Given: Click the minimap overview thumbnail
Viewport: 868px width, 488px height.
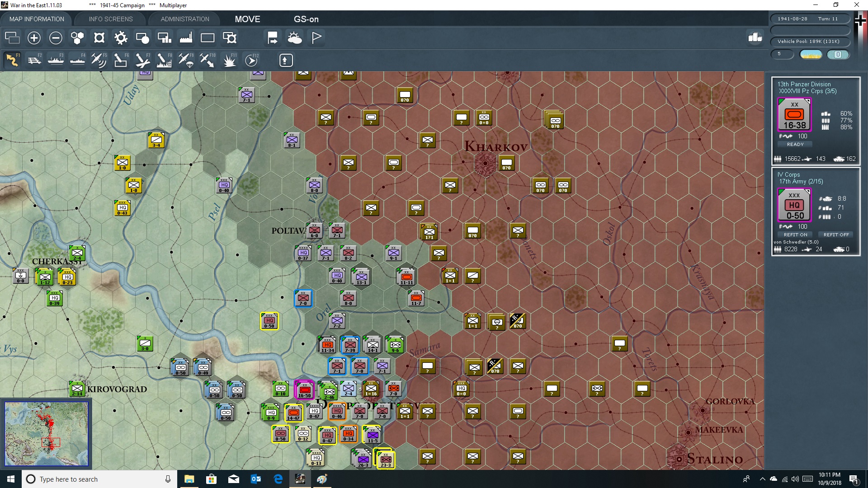Looking at the screenshot, I should click(x=46, y=434).
